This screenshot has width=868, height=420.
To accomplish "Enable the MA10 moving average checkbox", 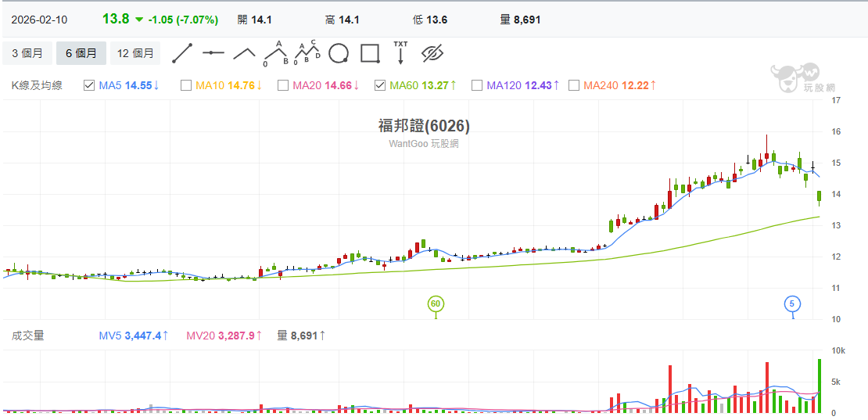I will point(186,85).
